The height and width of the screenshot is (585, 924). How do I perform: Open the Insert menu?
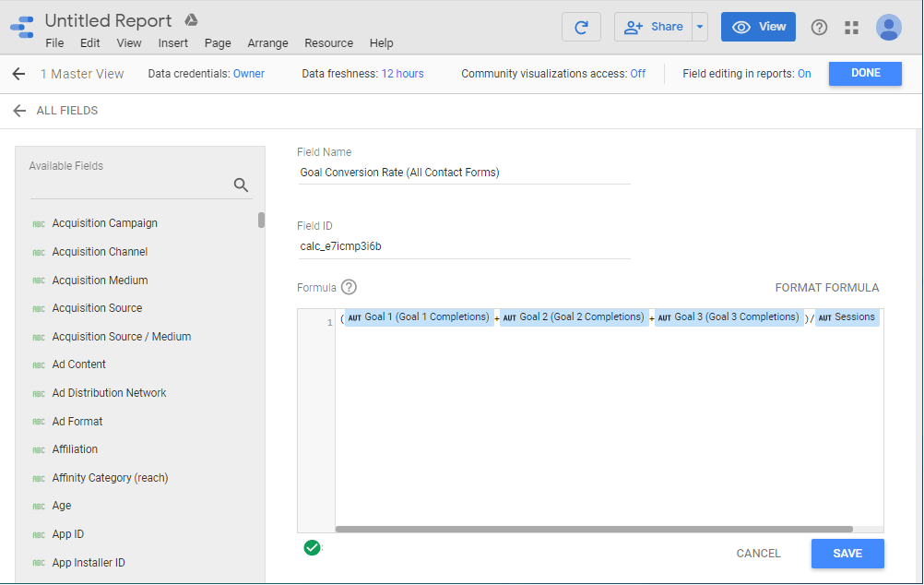(172, 43)
